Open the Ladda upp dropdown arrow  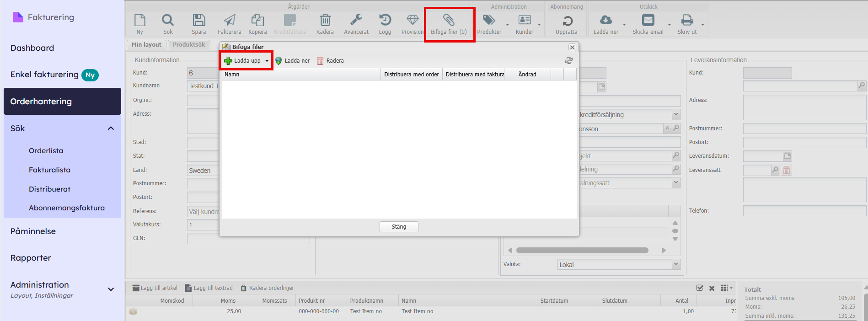pos(267,61)
